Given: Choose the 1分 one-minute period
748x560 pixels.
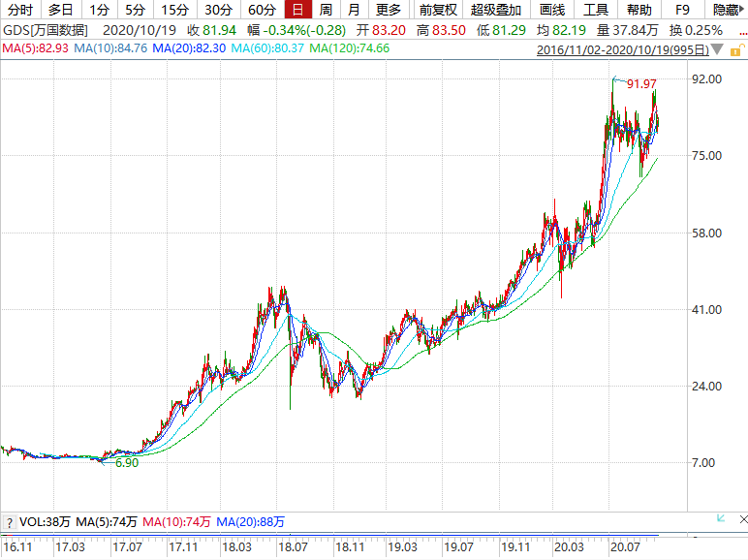Looking at the screenshot, I should point(99,10).
